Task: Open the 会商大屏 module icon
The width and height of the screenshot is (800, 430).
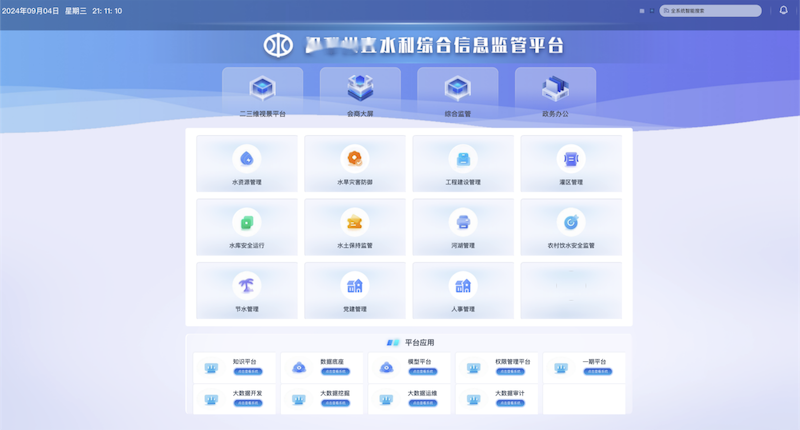Action: pyautogui.click(x=360, y=88)
